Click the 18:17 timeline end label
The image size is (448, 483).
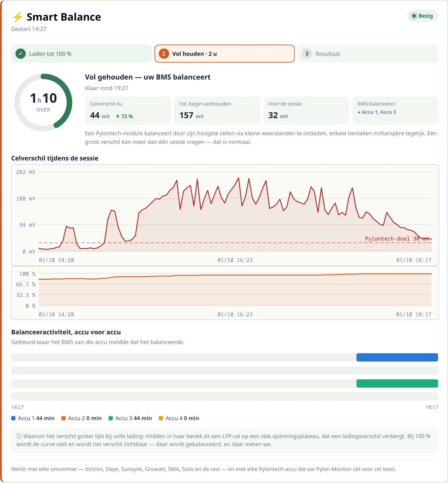(x=432, y=407)
